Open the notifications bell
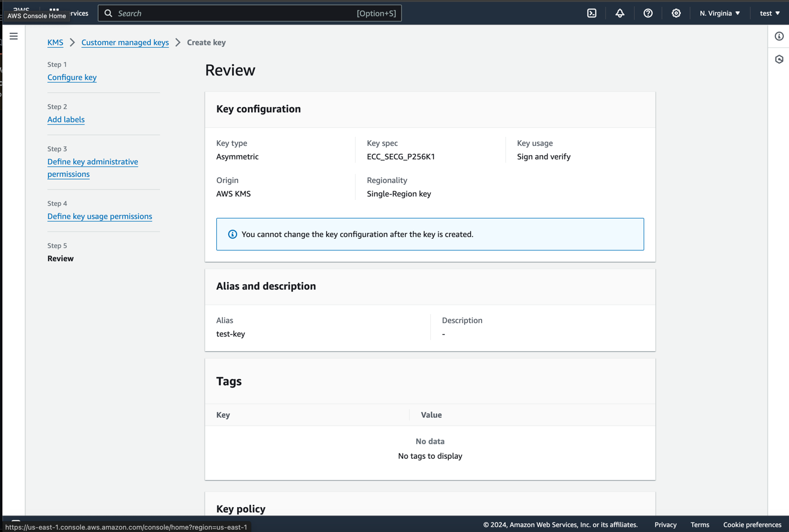This screenshot has height=532, width=789. (620, 13)
